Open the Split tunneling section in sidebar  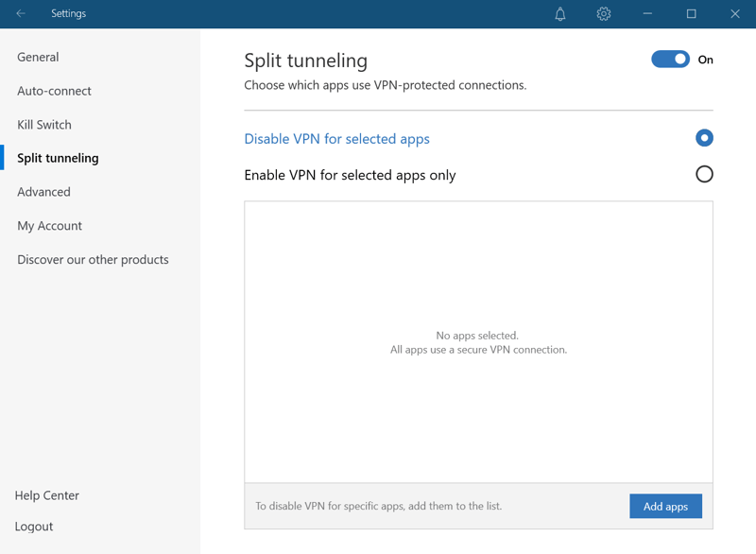coord(58,158)
